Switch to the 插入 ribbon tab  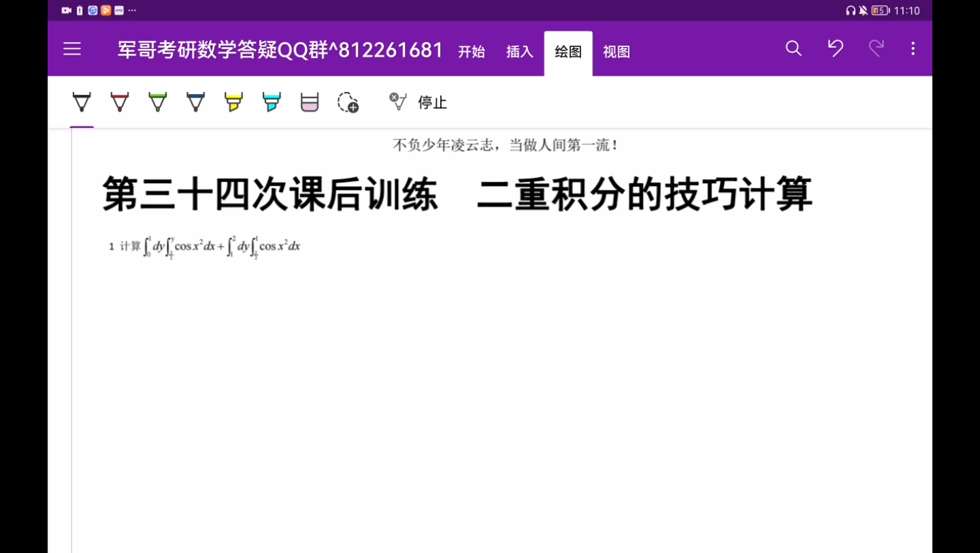click(x=519, y=52)
